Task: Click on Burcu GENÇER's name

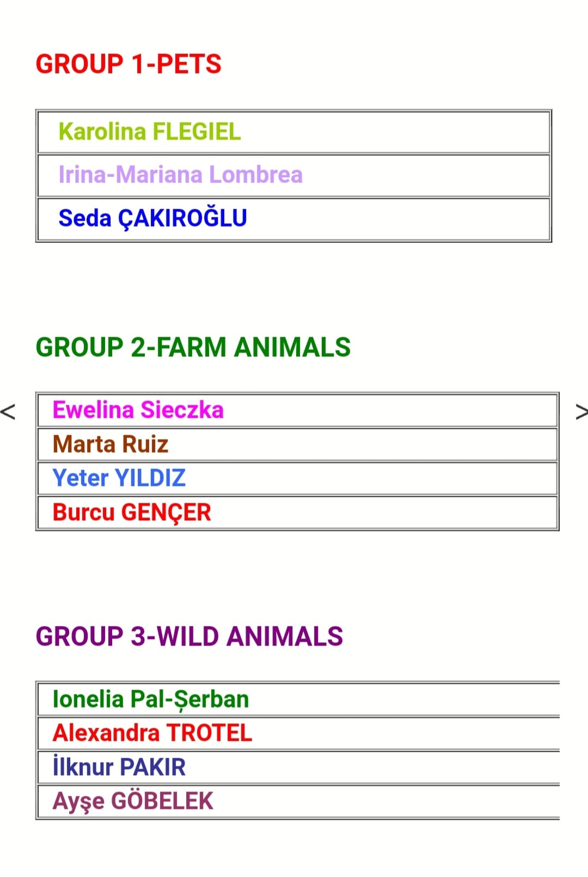Action: (x=132, y=513)
